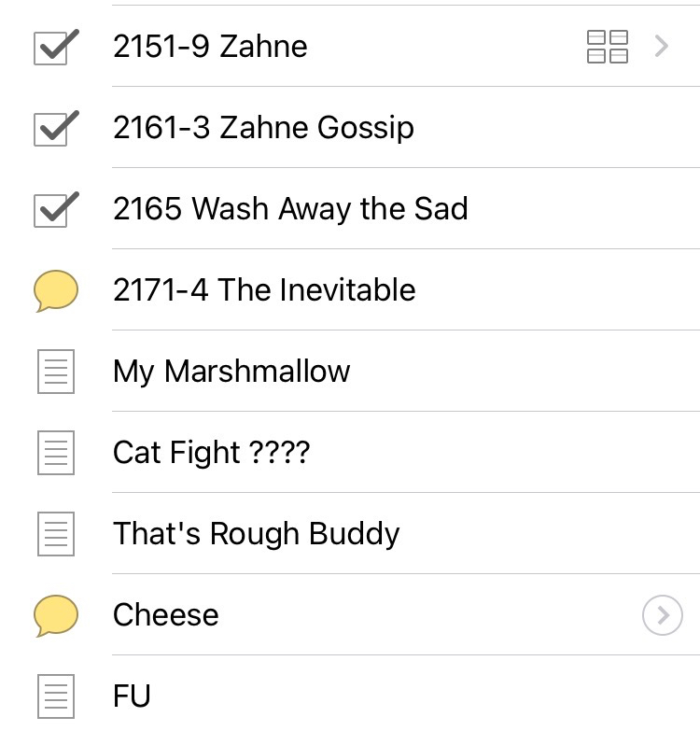Open the corkboard grid icon on 2151-9 Zahne
Image resolution: width=700 pixels, height=731 pixels.
coord(608,47)
